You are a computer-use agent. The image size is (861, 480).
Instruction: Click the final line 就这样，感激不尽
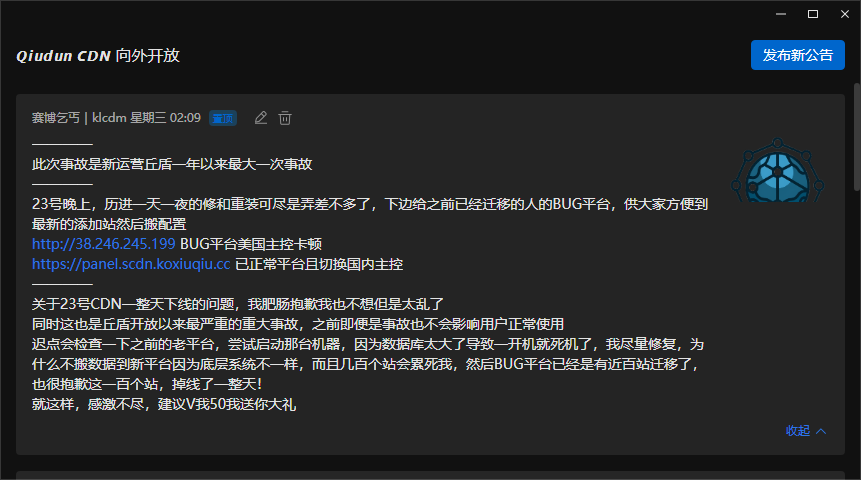pos(163,404)
